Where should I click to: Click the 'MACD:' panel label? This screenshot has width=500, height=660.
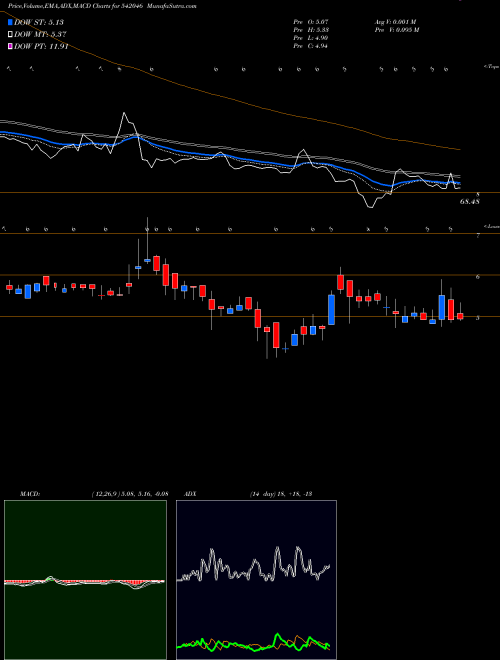pos(29,494)
